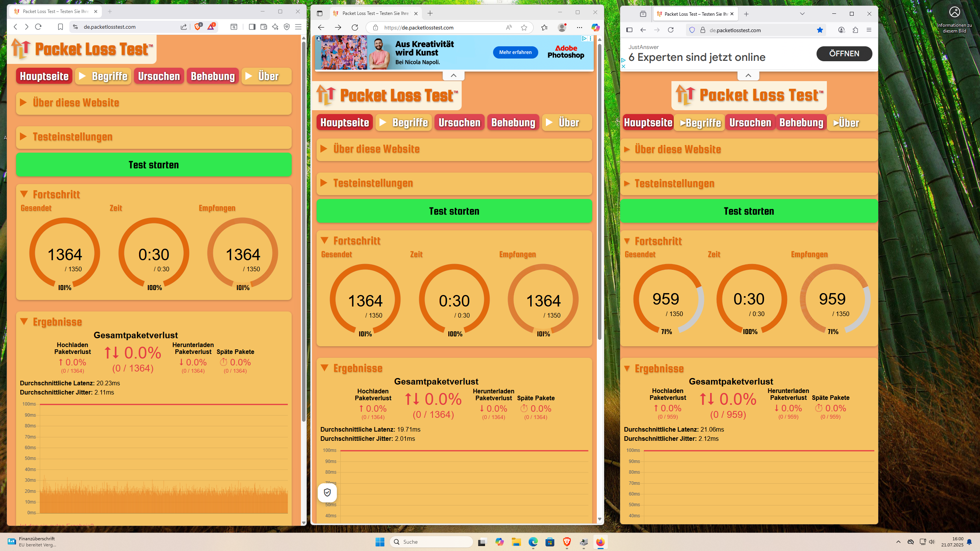980x551 pixels.
Task: Click Edge Copilot icon in toolbar
Action: tap(595, 28)
